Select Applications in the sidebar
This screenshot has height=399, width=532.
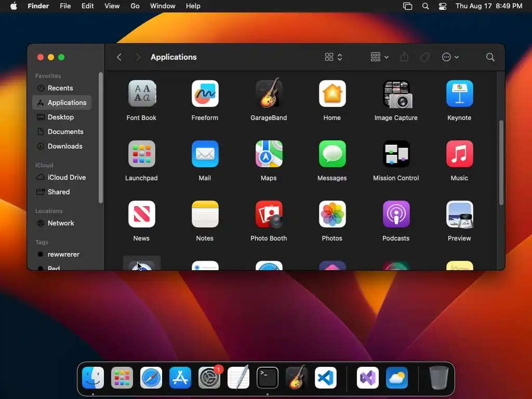click(x=62, y=102)
